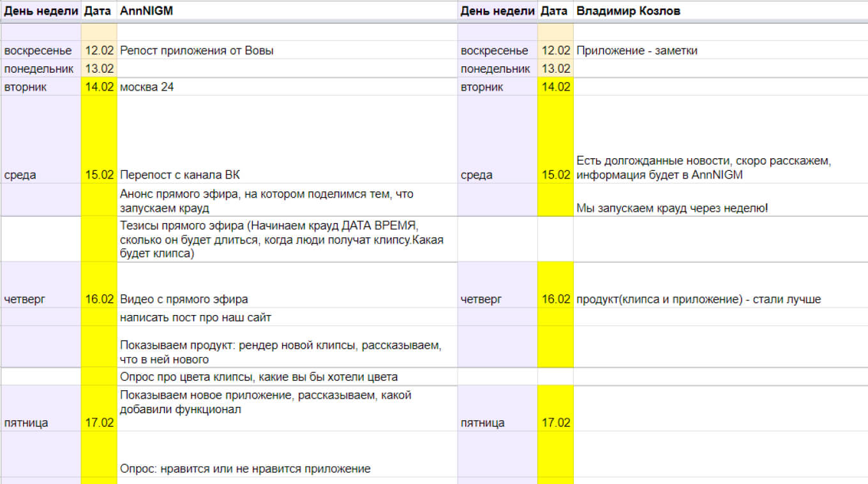Click the "Приложение - заметки" cell
The image size is (868, 484).
tap(720, 50)
